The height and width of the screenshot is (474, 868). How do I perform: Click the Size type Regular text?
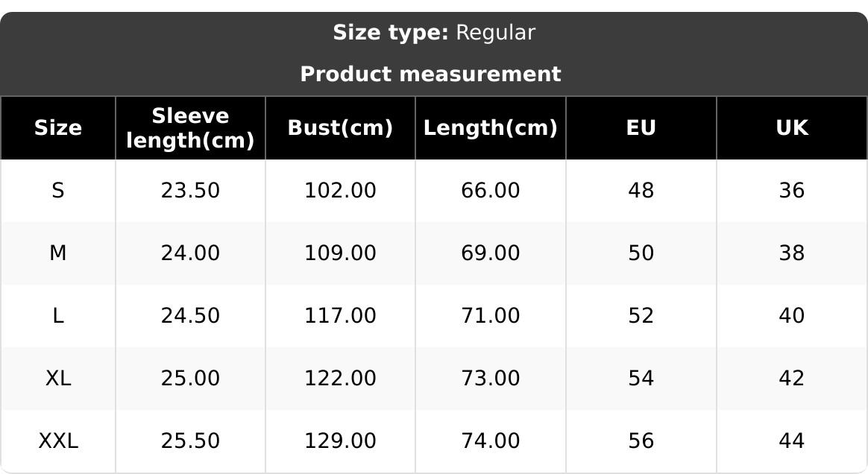(433, 33)
